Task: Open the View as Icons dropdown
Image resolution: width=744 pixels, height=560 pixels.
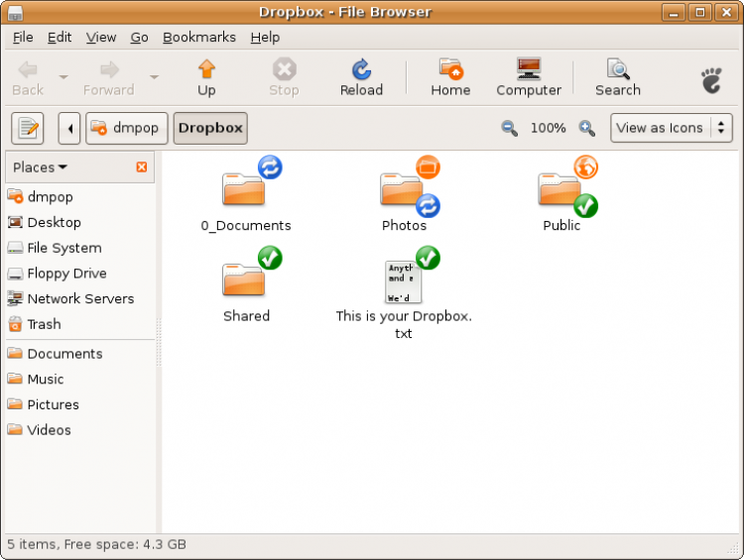Action: pyautogui.click(x=672, y=128)
